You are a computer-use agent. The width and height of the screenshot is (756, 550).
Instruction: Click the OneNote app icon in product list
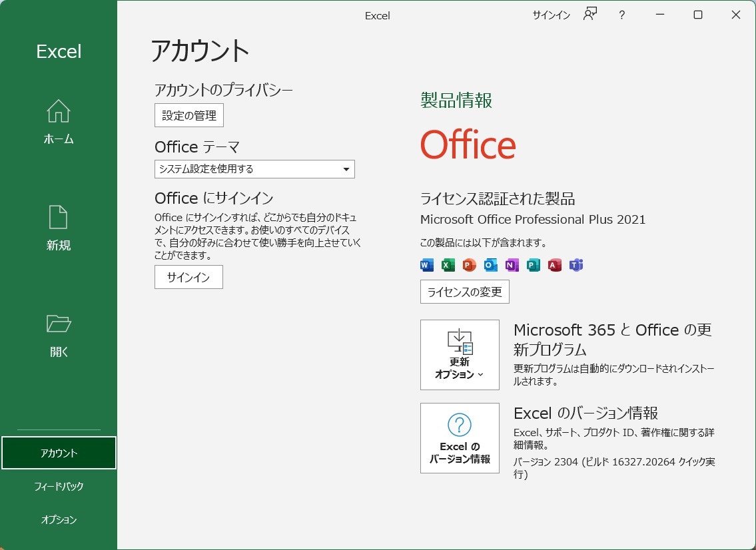click(512, 265)
